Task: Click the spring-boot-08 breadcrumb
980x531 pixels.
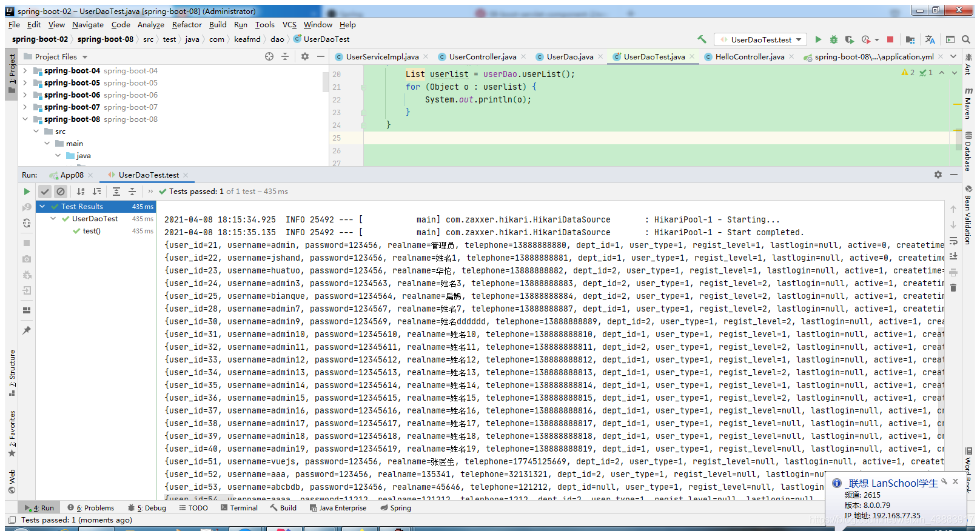Action: [x=106, y=39]
